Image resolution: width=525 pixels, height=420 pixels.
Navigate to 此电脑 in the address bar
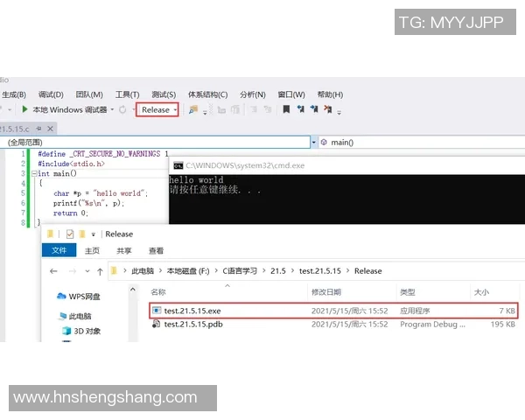coord(143,271)
